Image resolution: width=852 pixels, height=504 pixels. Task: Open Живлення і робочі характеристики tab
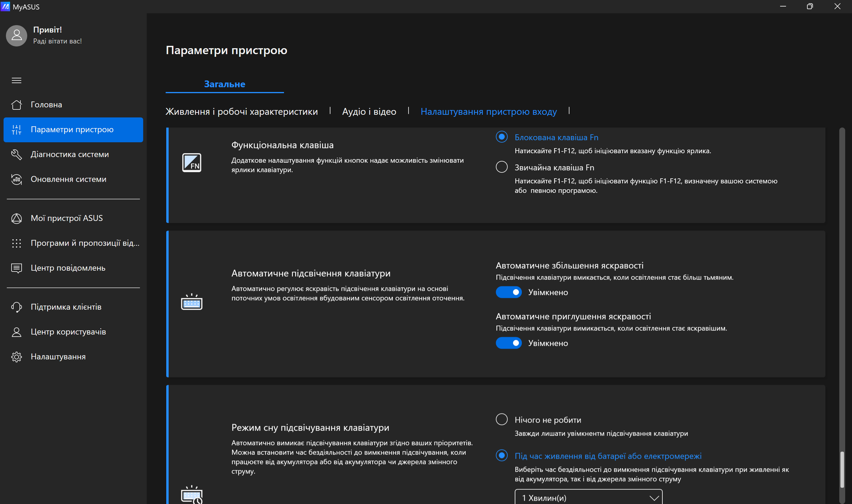coord(241,111)
